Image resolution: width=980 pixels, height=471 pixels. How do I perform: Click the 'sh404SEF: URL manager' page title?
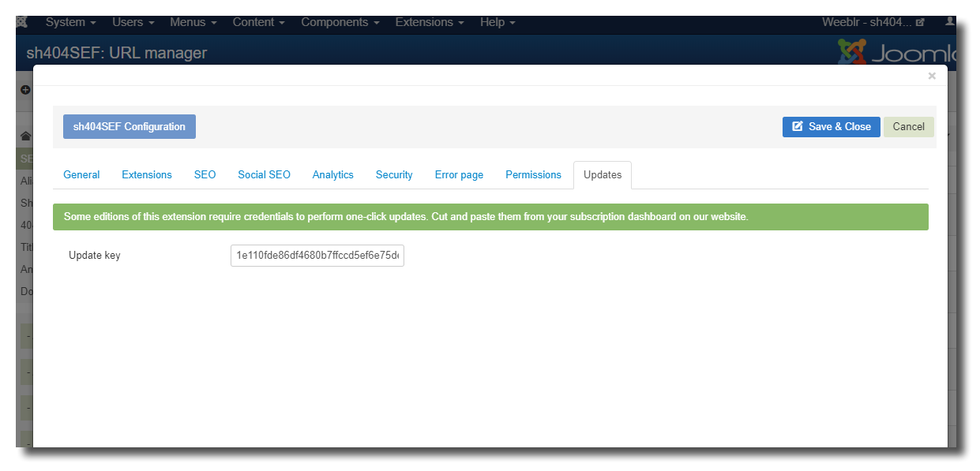117,53
